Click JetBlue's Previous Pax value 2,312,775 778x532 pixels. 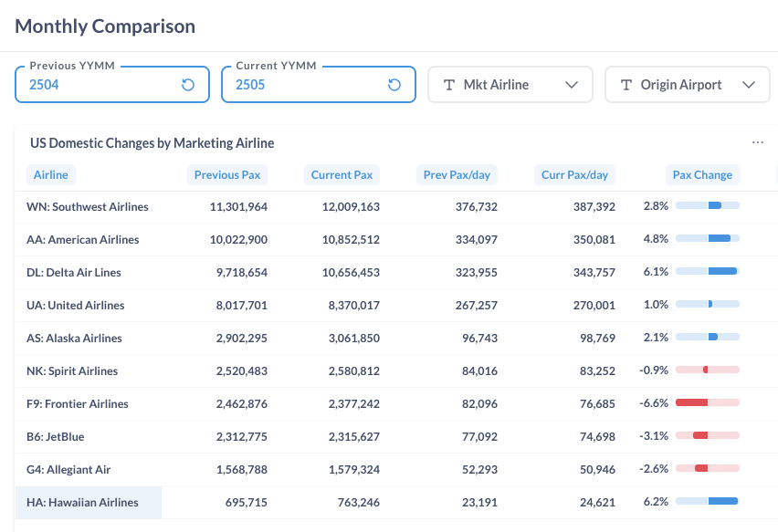point(242,436)
